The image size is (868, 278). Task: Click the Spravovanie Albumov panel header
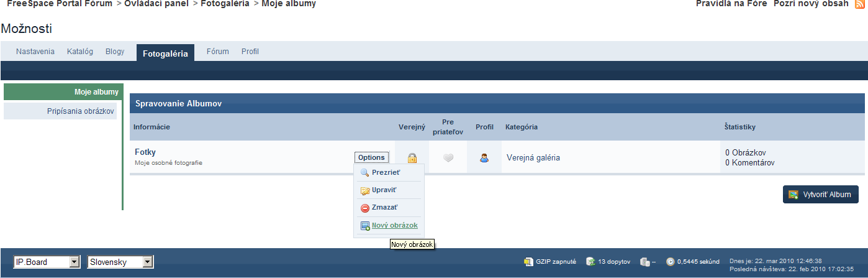497,103
